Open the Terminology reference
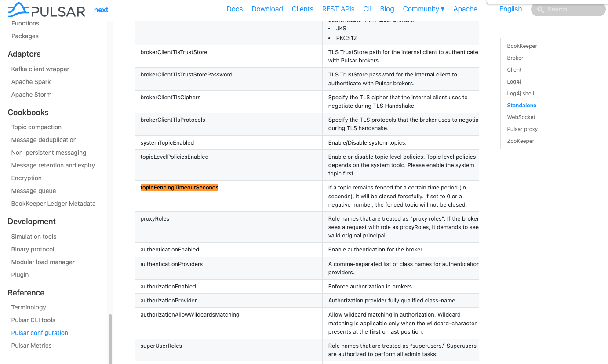Image resolution: width=608 pixels, height=364 pixels. [29, 307]
